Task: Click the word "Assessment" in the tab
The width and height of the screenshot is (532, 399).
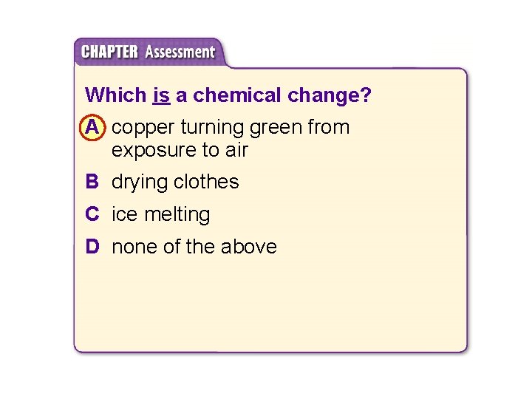Action: click(x=180, y=52)
